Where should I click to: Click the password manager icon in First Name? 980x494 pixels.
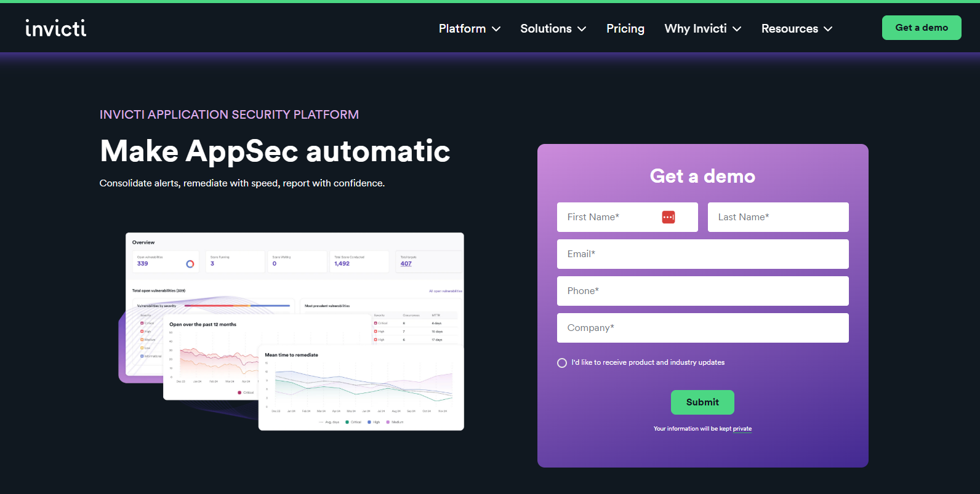(x=668, y=217)
